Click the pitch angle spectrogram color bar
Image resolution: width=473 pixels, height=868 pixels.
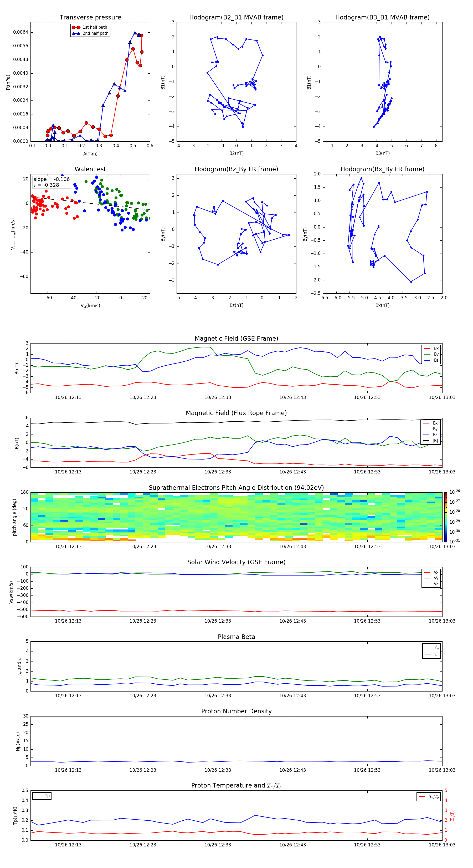pos(445,517)
